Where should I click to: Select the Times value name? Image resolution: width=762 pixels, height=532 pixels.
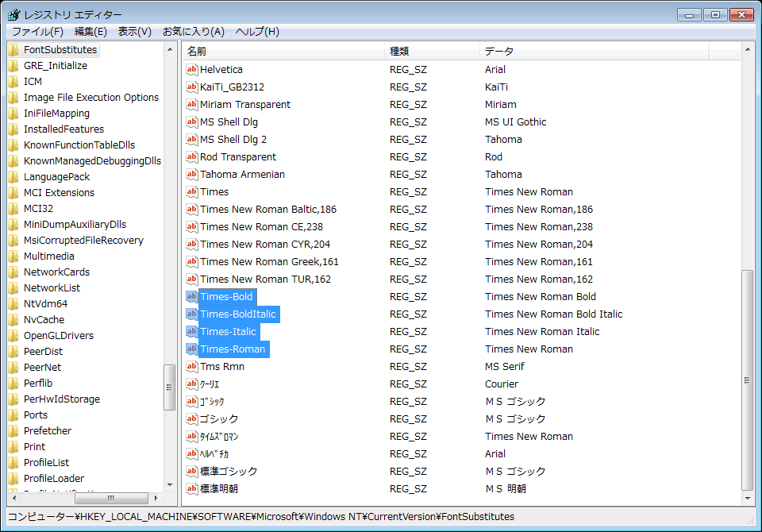(214, 192)
